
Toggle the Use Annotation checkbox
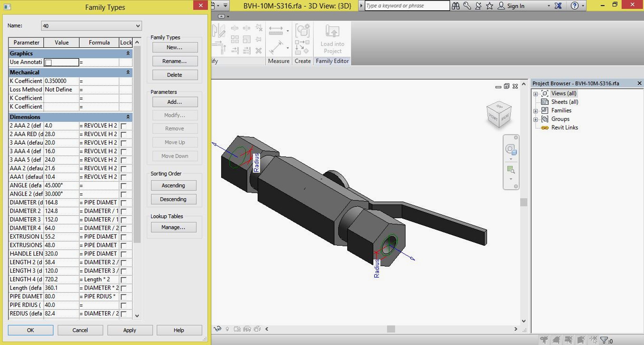49,62
